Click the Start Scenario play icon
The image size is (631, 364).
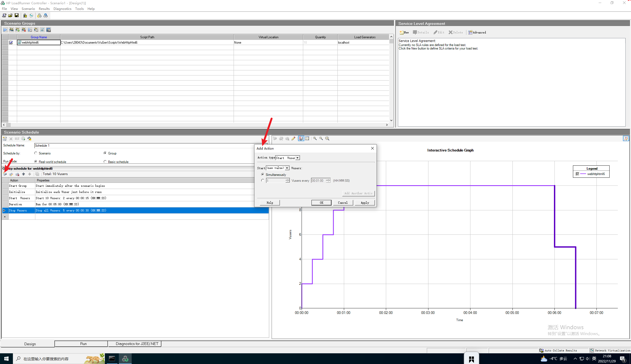pyautogui.click(x=5, y=30)
